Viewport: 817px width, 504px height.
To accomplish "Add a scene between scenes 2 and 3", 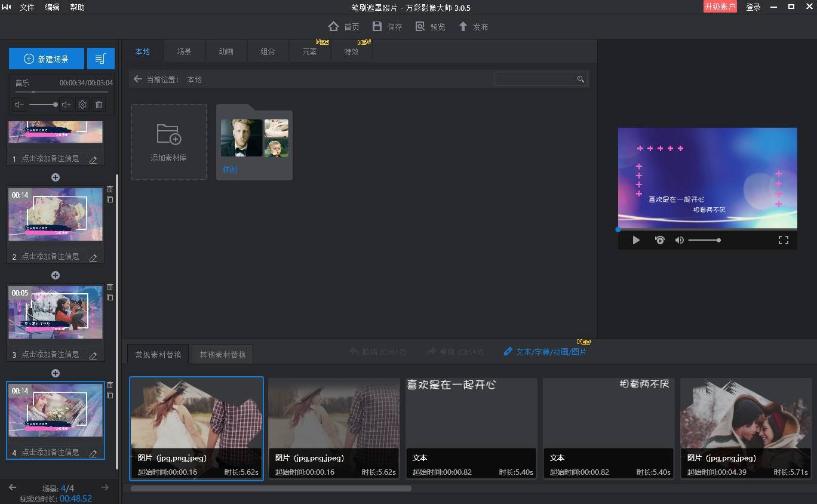I will click(x=56, y=275).
